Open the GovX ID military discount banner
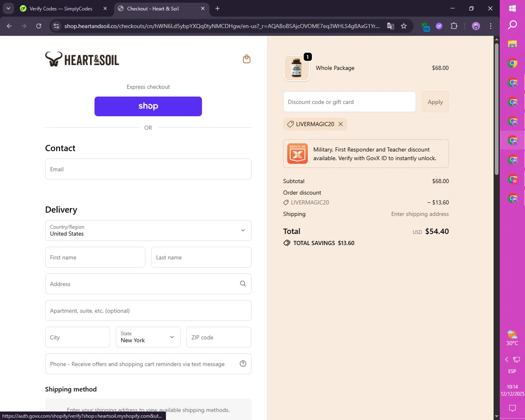The image size is (525, 420). pos(366,154)
